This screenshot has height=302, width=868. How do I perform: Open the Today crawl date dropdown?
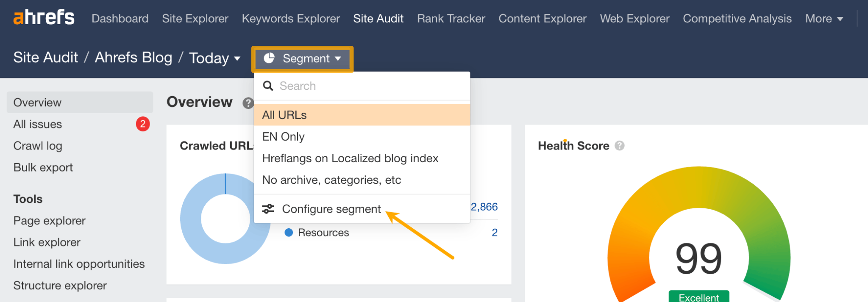coord(214,58)
